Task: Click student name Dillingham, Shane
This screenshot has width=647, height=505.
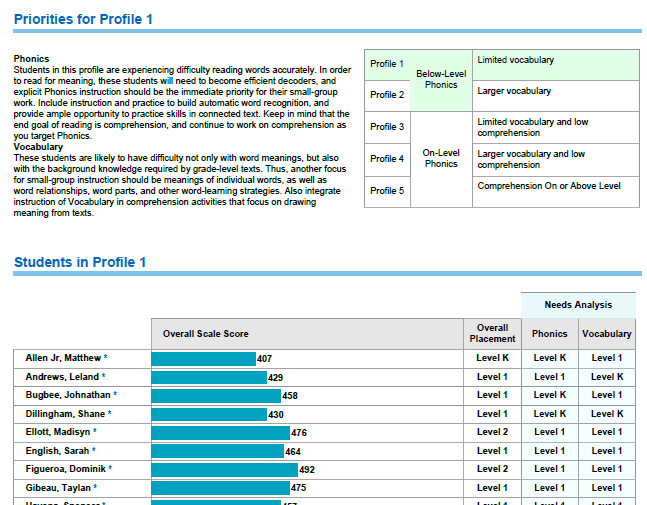Action: [65, 414]
